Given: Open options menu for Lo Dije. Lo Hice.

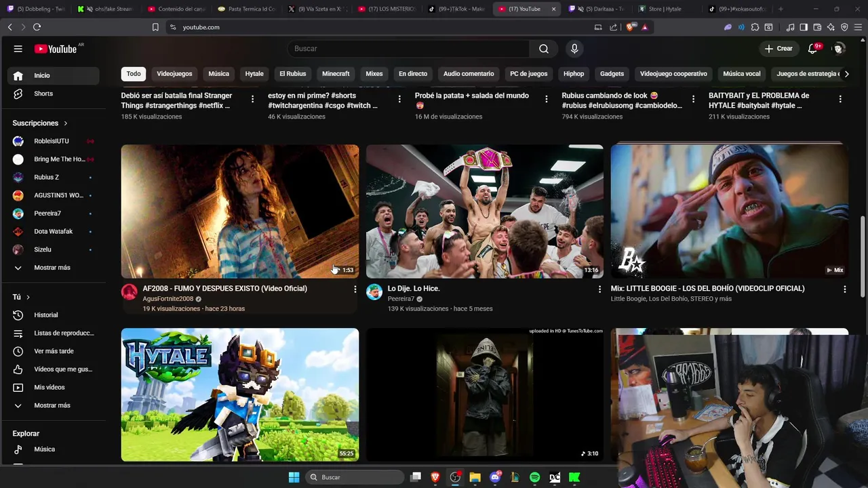Looking at the screenshot, I should point(599,289).
